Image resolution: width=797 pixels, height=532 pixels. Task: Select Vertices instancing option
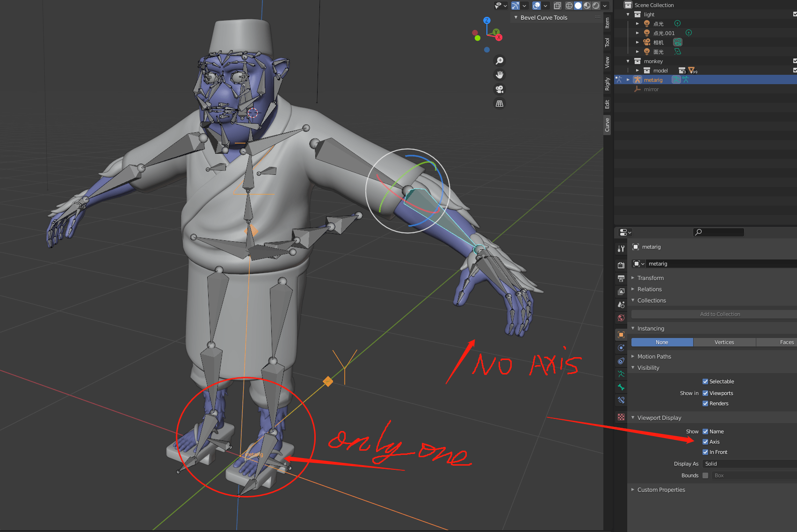pos(724,342)
